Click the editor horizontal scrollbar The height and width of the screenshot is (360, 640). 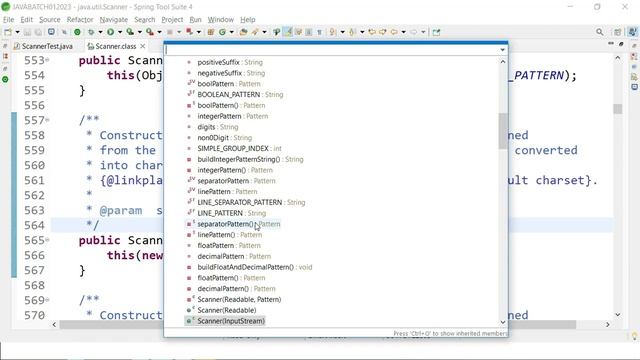(x=318, y=324)
